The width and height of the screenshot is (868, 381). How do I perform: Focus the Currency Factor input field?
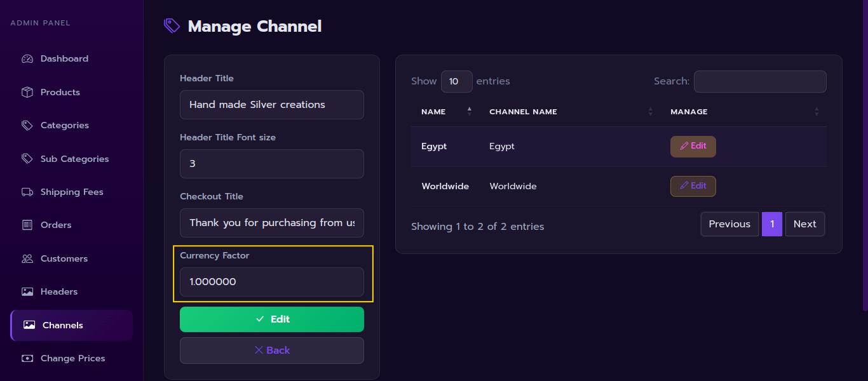click(x=272, y=282)
